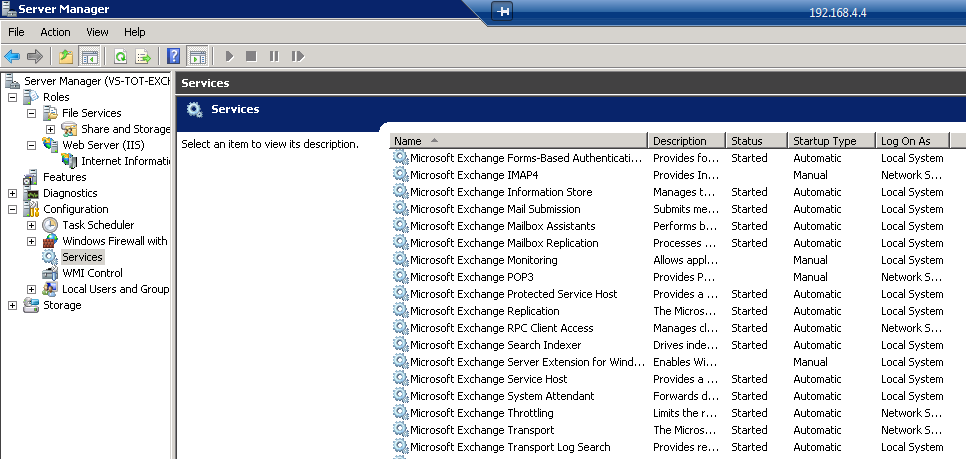This screenshot has height=459, width=966.
Task: Click the 192.168.4.4 connection bar title
Action: pyautogui.click(x=838, y=12)
